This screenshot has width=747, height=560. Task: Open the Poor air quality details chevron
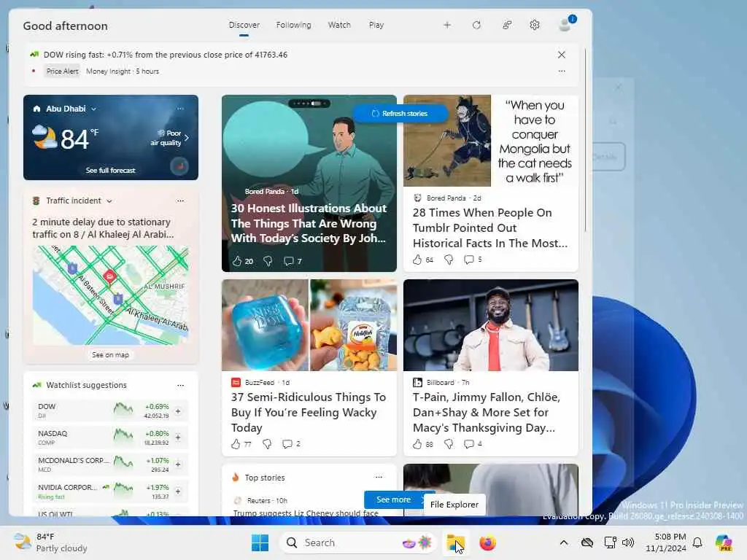(187, 138)
